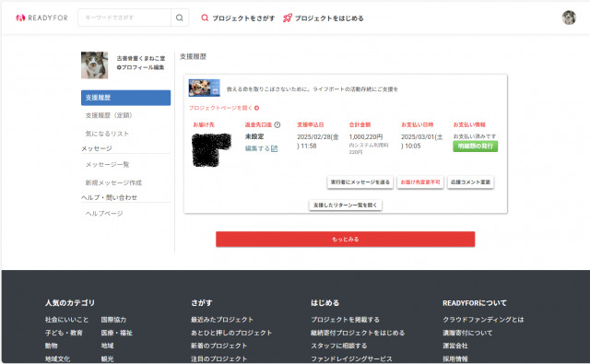Open 新規メッセージ作成 in sidebar
Image resolution: width=590 pixels, height=364 pixels.
[x=113, y=182]
